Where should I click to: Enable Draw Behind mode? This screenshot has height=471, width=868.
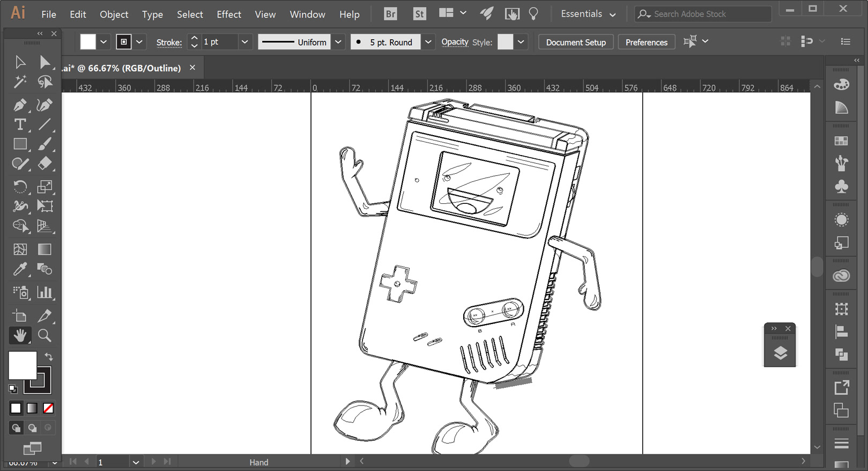pyautogui.click(x=32, y=428)
